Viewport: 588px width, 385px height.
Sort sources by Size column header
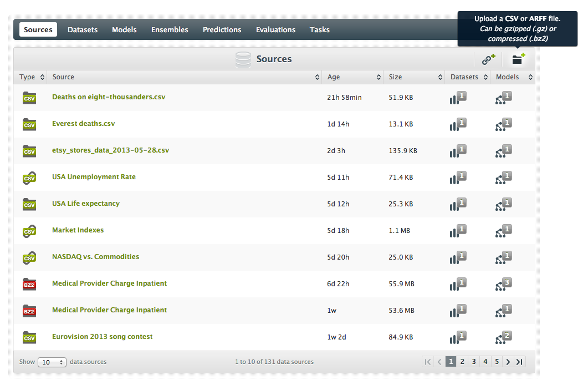(415, 77)
